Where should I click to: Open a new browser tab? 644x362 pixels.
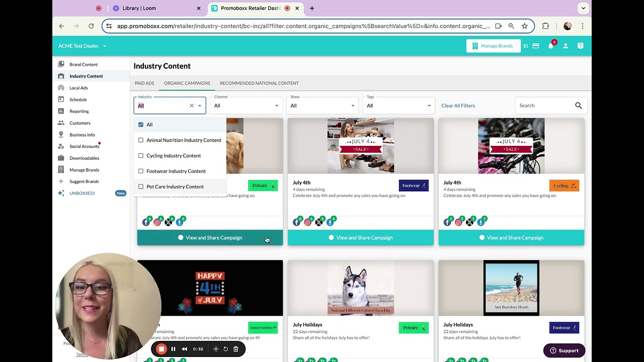312,8
